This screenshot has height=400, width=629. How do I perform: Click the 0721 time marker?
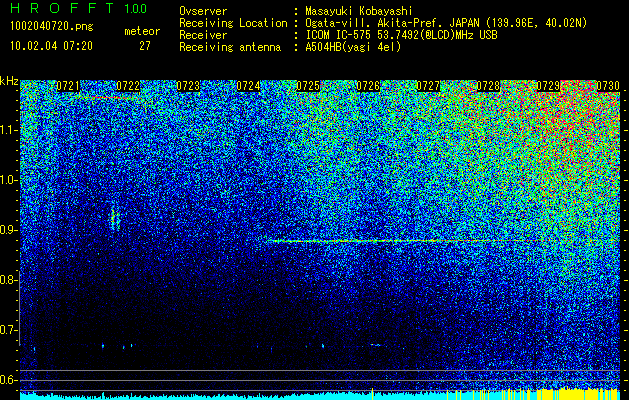click(x=68, y=86)
